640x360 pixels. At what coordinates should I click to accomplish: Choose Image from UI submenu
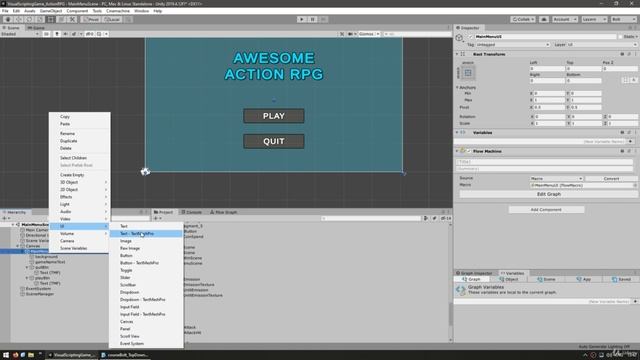click(146, 241)
